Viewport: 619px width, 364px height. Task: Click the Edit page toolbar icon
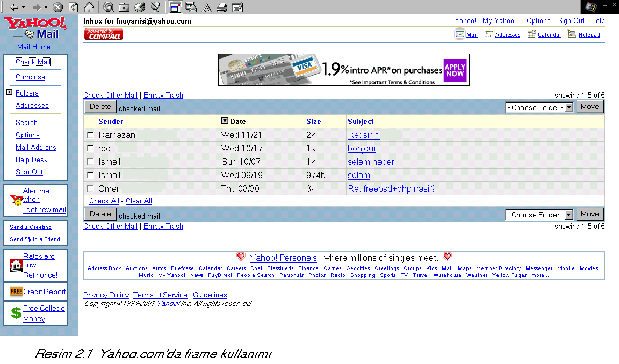pyautogui.click(x=237, y=7)
